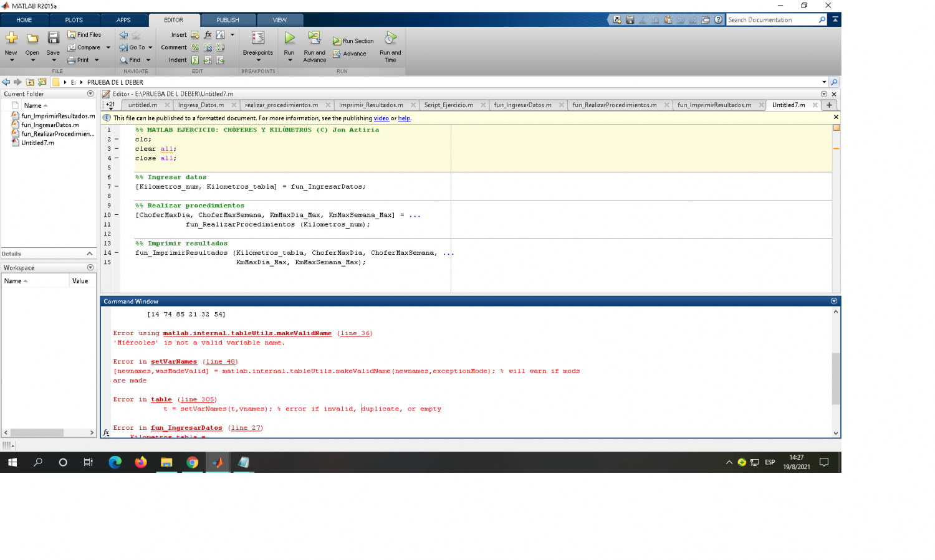Switch to the PUBLISH ribbon tab

tap(228, 20)
